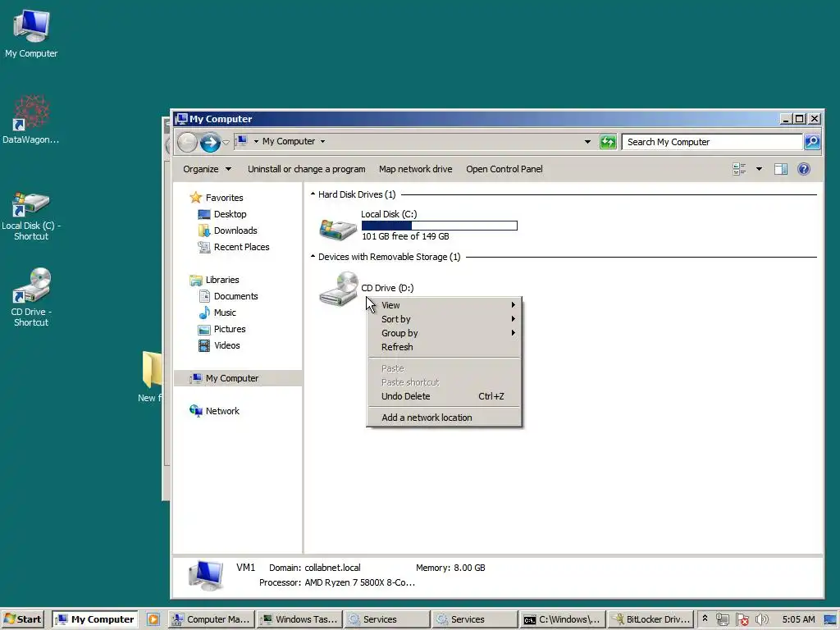
Task: Toggle the preview pane icon
Action: [x=781, y=169]
